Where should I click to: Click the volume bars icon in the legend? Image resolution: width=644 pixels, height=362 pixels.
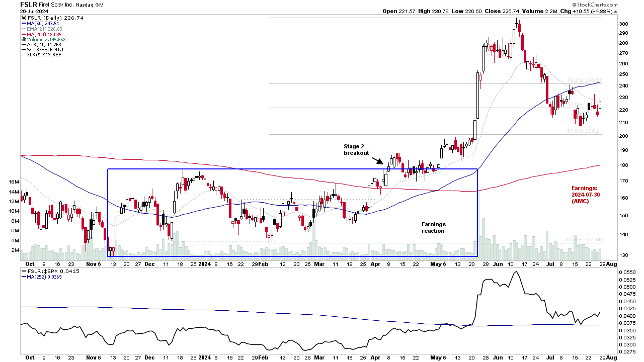23,40
